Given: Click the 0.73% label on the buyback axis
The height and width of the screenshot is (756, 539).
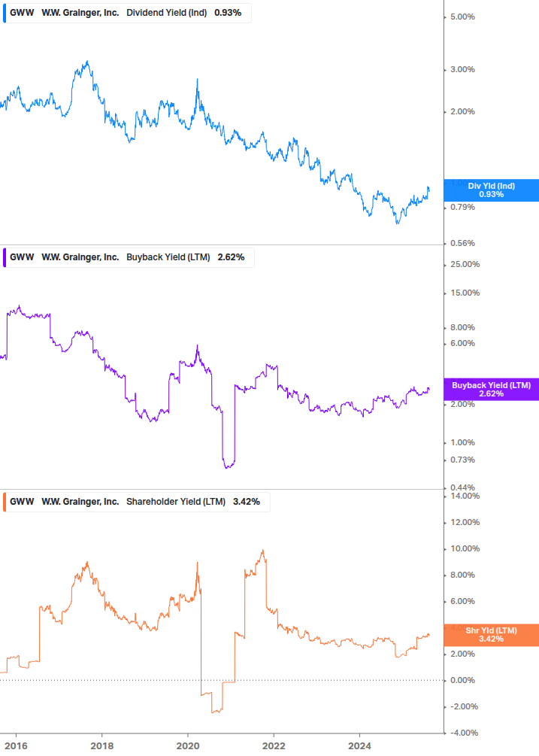Looking at the screenshot, I should click(x=462, y=460).
